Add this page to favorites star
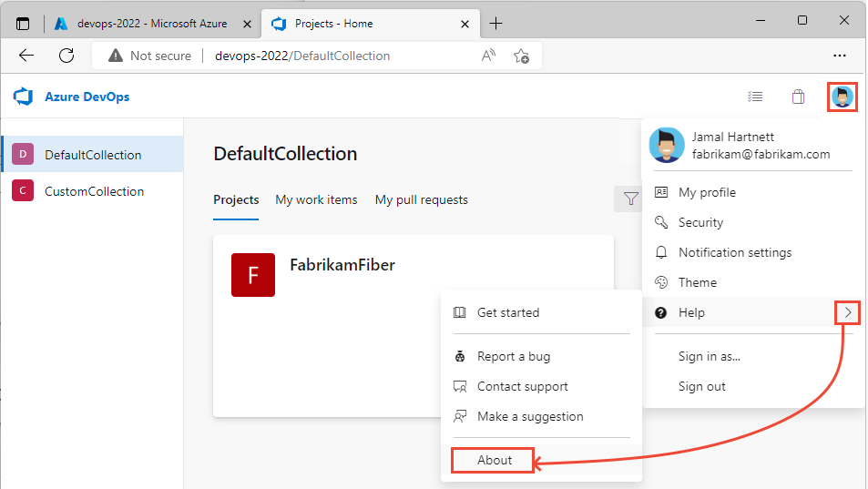868x489 pixels. pos(521,56)
